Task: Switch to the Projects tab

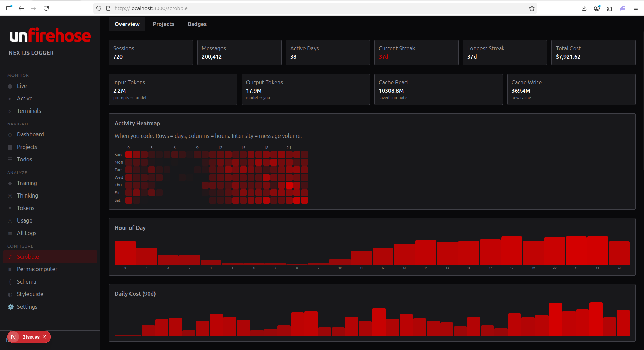Action: tap(164, 24)
